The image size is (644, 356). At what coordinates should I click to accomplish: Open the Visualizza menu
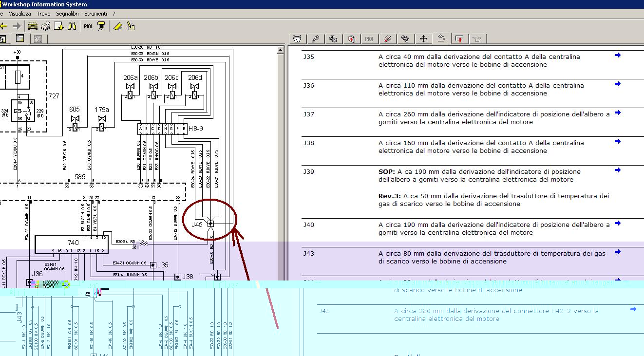pyautogui.click(x=20, y=14)
